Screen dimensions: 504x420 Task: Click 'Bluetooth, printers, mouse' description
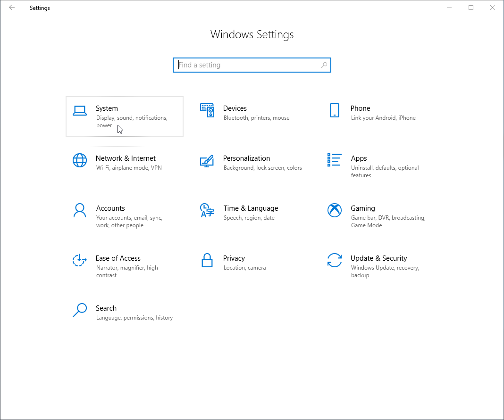click(x=257, y=118)
